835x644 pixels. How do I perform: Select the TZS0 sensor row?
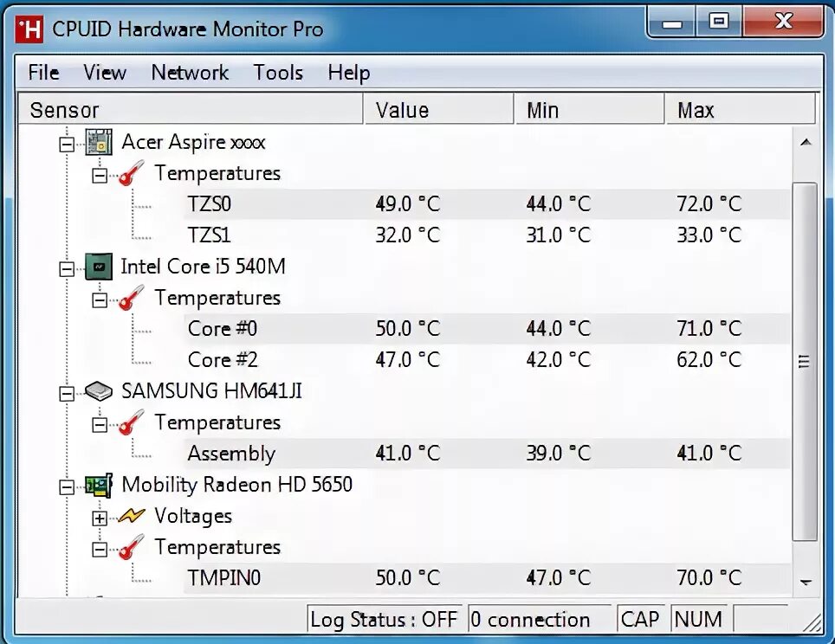(487, 203)
